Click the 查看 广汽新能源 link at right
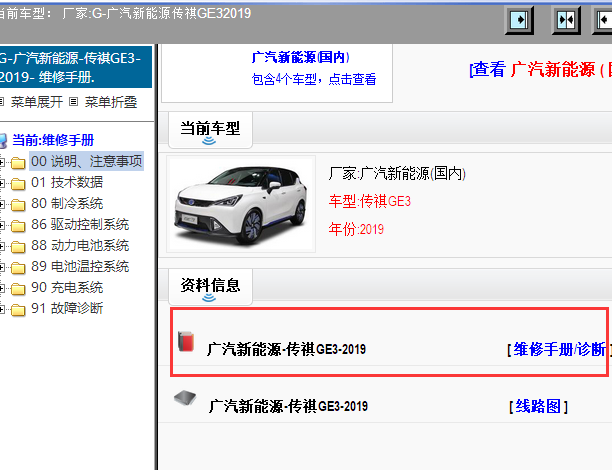Viewport: 612px width, 470px height. (540, 69)
